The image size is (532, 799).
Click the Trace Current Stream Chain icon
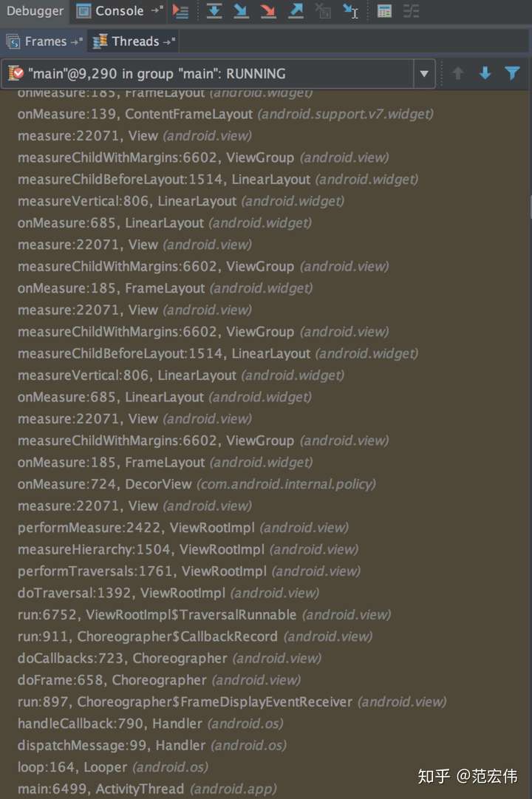(x=412, y=11)
